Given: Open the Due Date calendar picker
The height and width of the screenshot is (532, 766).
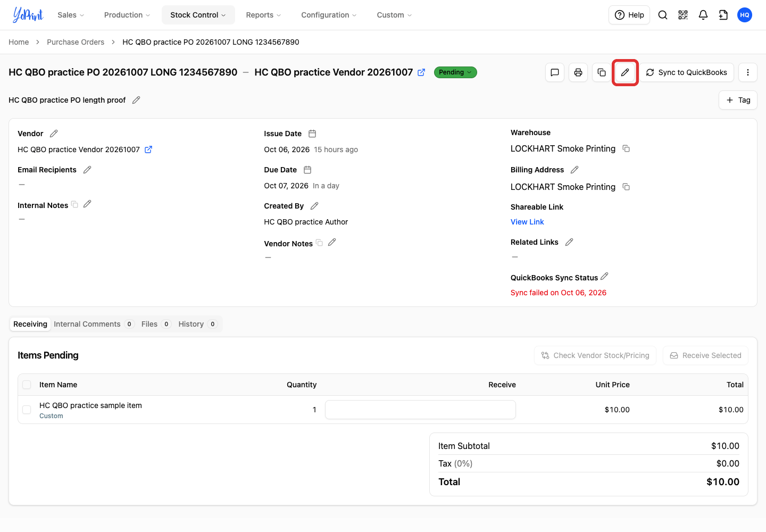Looking at the screenshot, I should (x=307, y=170).
